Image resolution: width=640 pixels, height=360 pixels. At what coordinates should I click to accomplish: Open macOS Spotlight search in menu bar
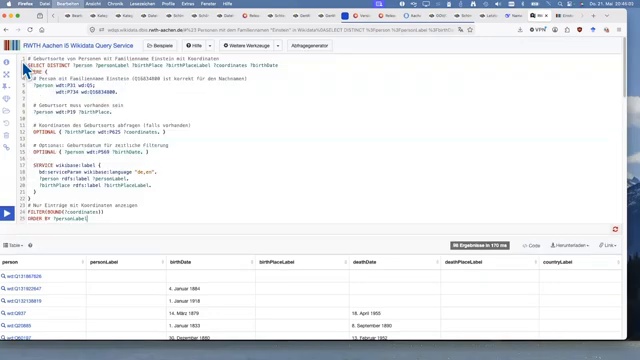560,4
